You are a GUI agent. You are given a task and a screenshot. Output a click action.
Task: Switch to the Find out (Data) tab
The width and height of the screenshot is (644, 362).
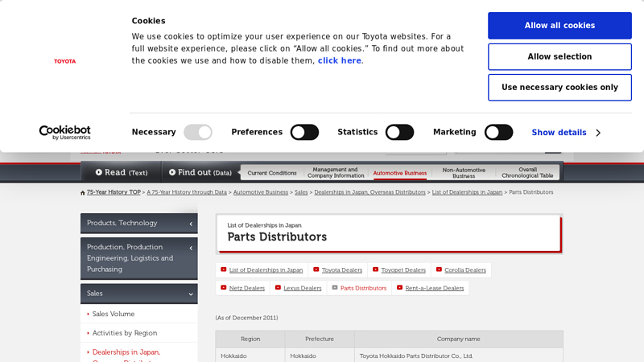coord(200,172)
